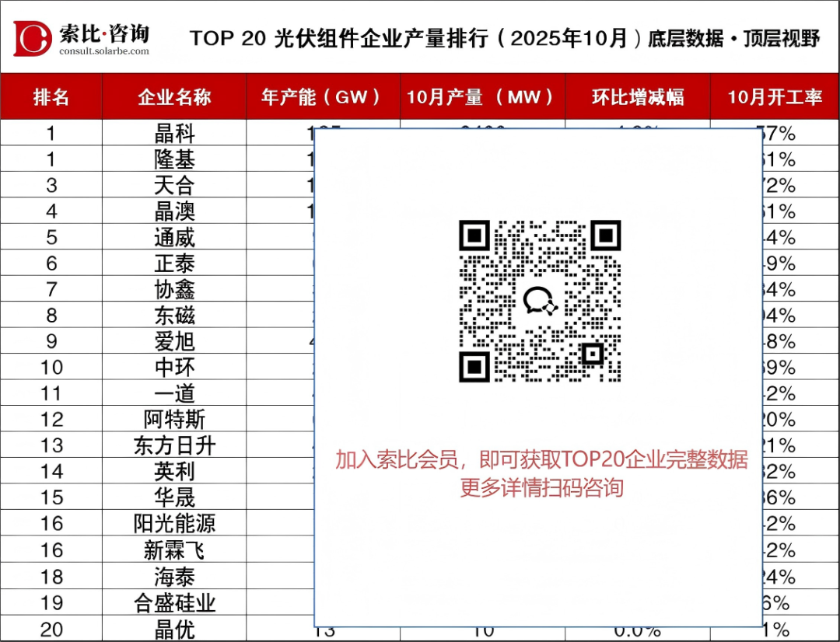Select the 企业名称 column header

click(x=174, y=97)
